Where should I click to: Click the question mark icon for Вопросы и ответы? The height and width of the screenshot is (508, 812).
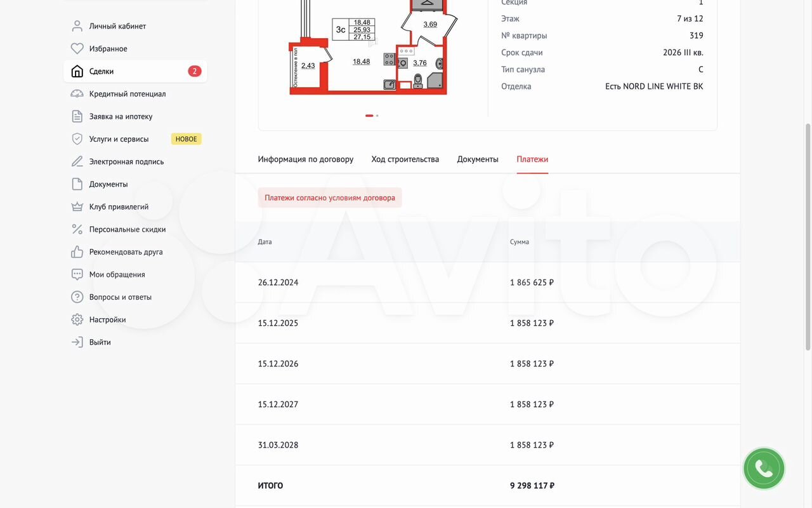click(x=77, y=297)
